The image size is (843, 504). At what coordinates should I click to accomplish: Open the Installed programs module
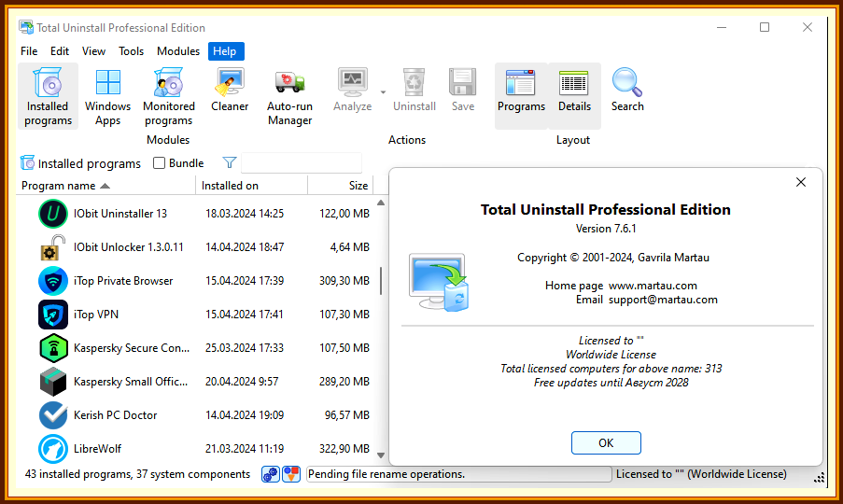(x=48, y=96)
